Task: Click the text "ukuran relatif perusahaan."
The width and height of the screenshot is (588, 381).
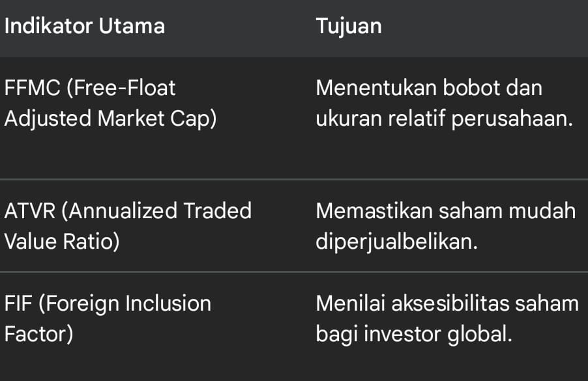Action: 445,119
